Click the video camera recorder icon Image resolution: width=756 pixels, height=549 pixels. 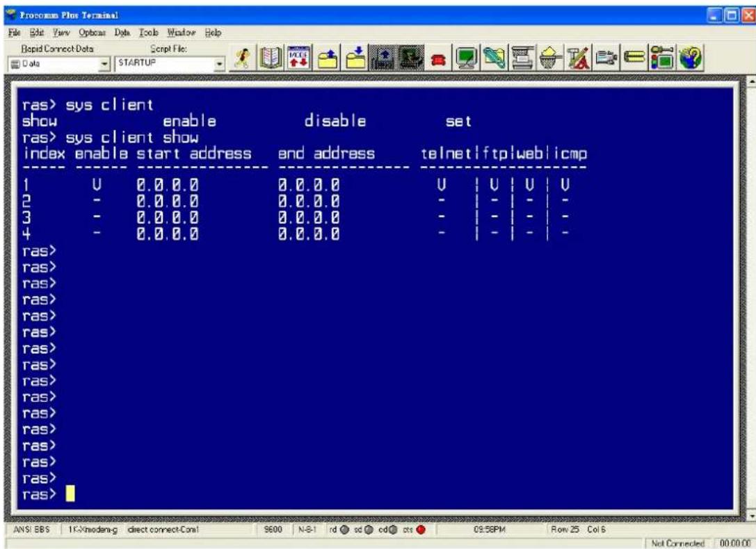[x=606, y=57]
